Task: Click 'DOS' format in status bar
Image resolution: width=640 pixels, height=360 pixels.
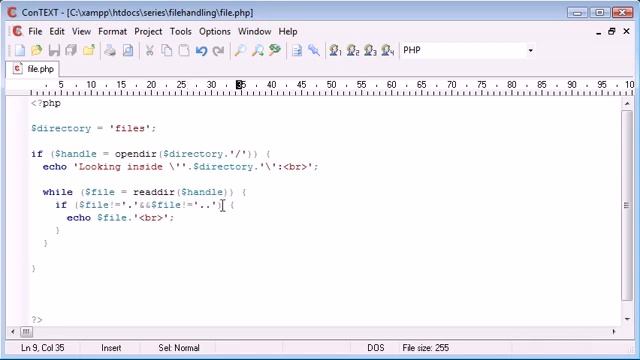Action: click(x=376, y=348)
